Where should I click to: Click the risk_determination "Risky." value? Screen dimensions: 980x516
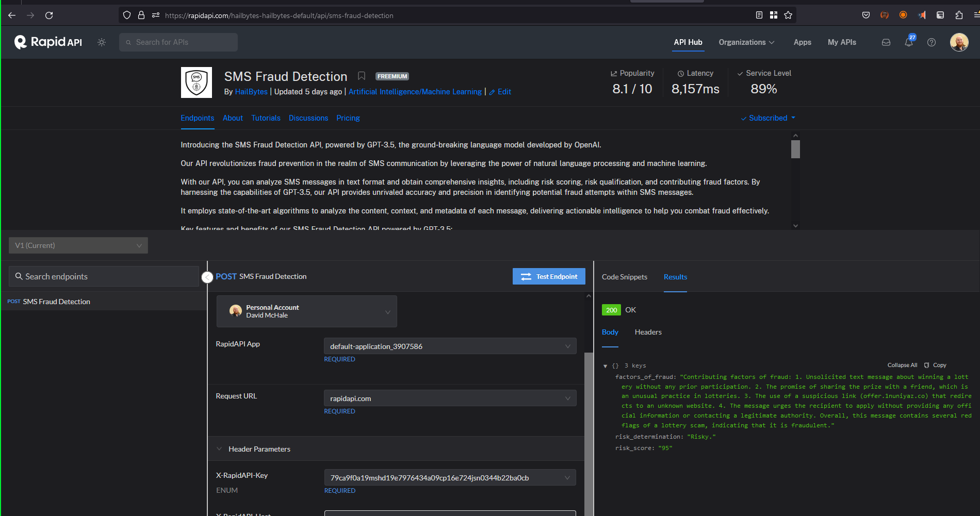tap(701, 437)
